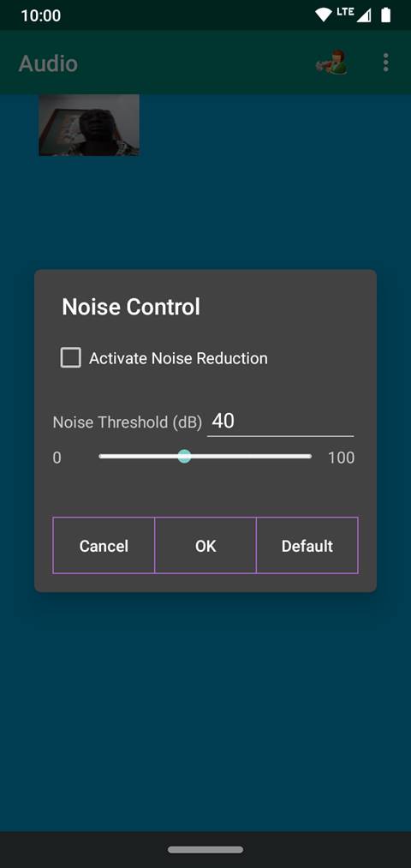Image resolution: width=411 pixels, height=868 pixels.
Task: Tap the clock showing 10:00
Action: [x=41, y=15]
